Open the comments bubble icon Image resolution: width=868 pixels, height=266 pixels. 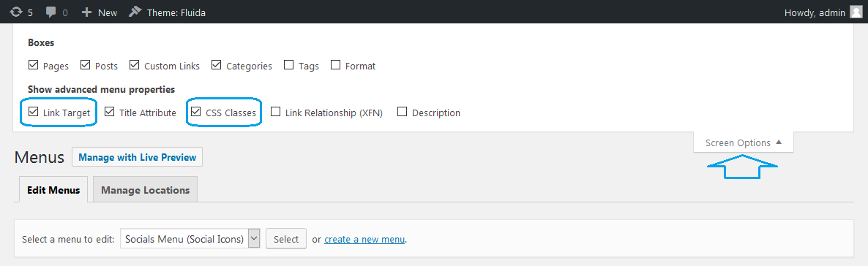click(51, 12)
